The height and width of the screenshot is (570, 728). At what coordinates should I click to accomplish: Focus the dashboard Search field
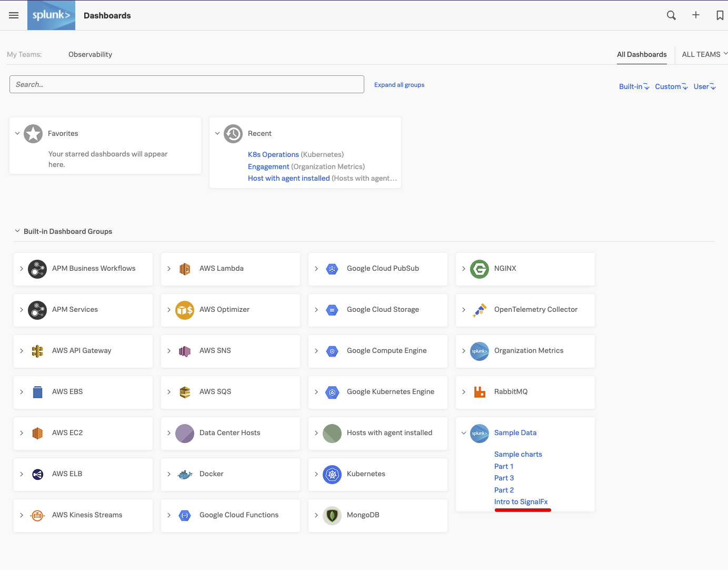(x=187, y=84)
